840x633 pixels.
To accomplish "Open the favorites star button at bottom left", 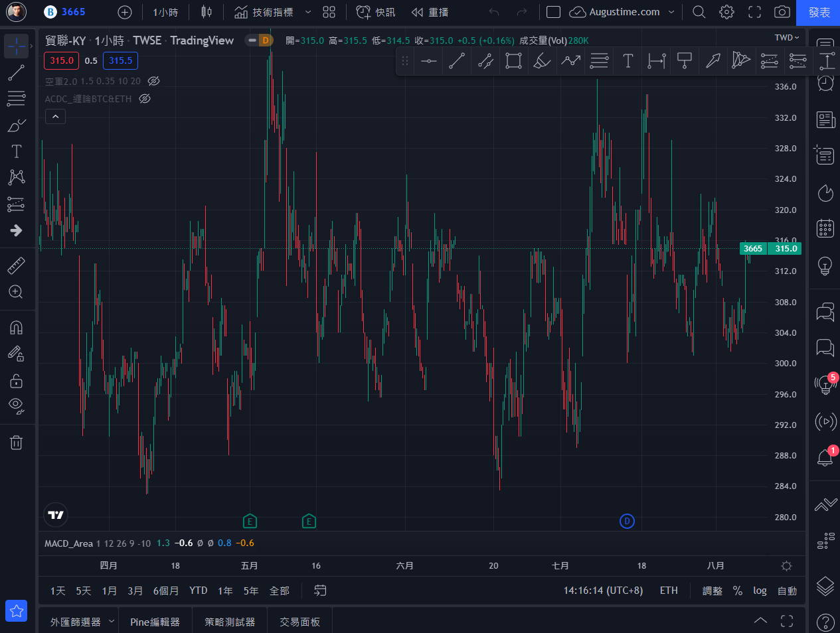I will (17, 611).
